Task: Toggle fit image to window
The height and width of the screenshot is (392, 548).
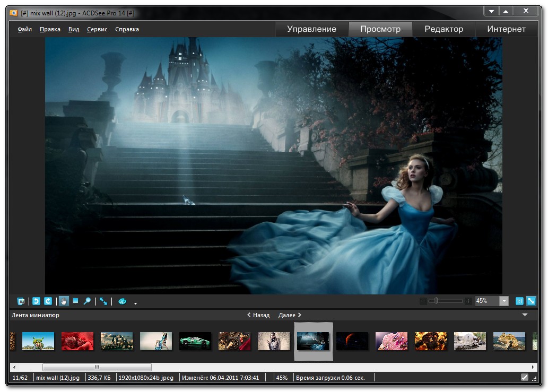Action: [531, 301]
